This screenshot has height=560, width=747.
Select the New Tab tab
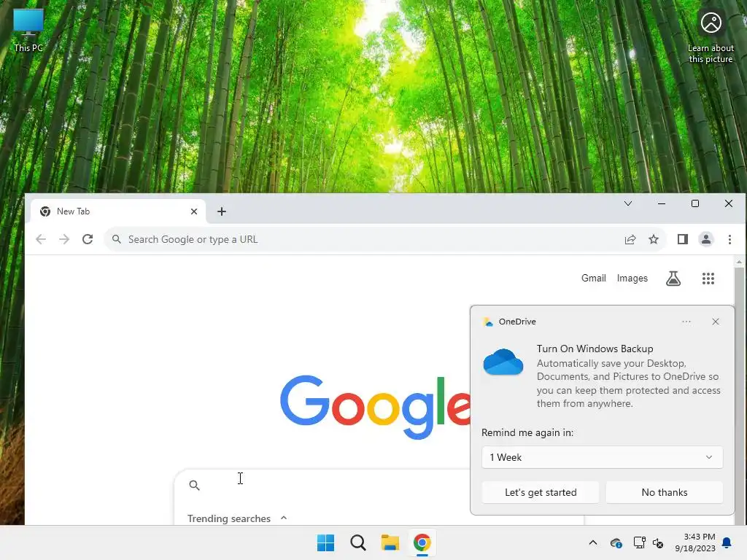118,211
